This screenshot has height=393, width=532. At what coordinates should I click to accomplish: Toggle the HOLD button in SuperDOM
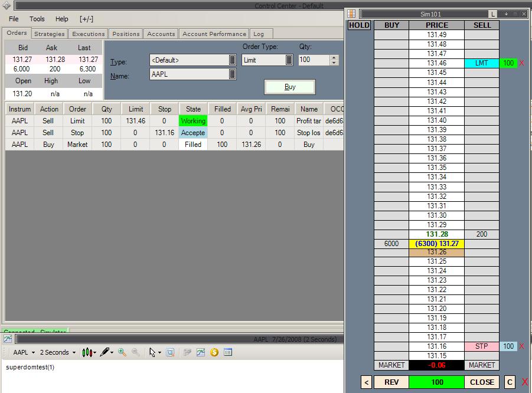click(x=360, y=25)
